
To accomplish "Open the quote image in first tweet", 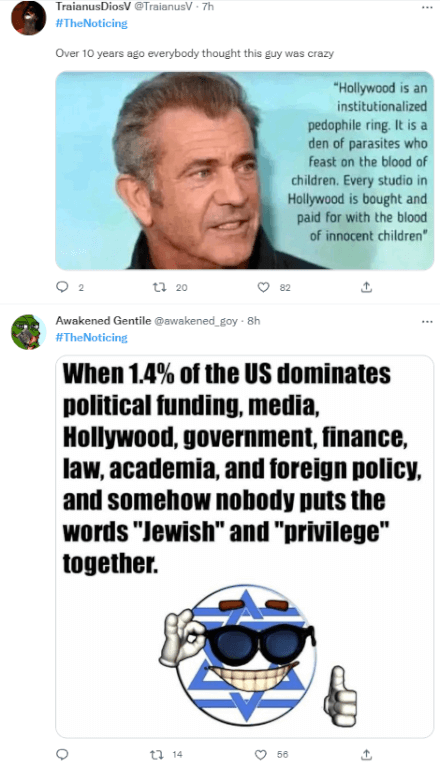I will 244,170.
